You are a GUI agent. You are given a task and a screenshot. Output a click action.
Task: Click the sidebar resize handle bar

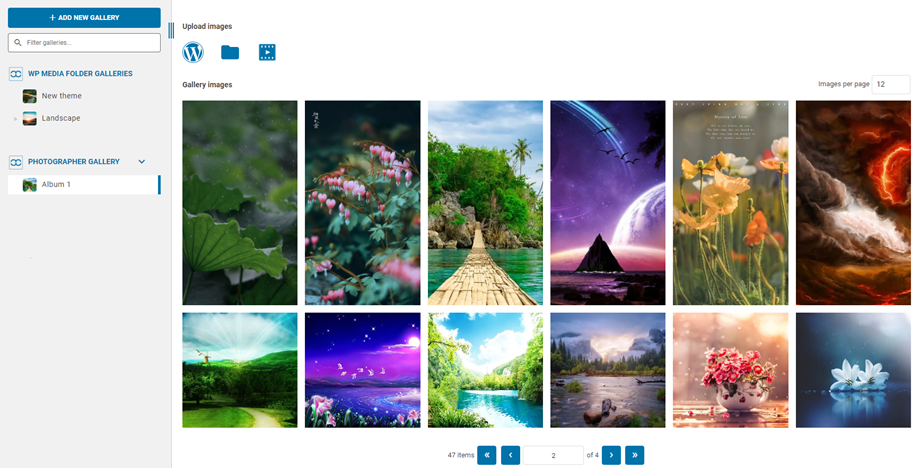tap(171, 30)
